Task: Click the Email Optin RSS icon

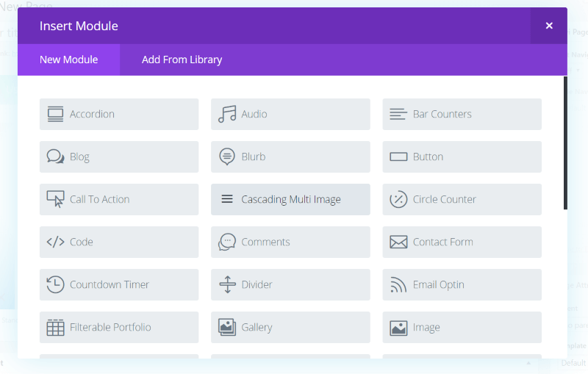Action: click(398, 284)
